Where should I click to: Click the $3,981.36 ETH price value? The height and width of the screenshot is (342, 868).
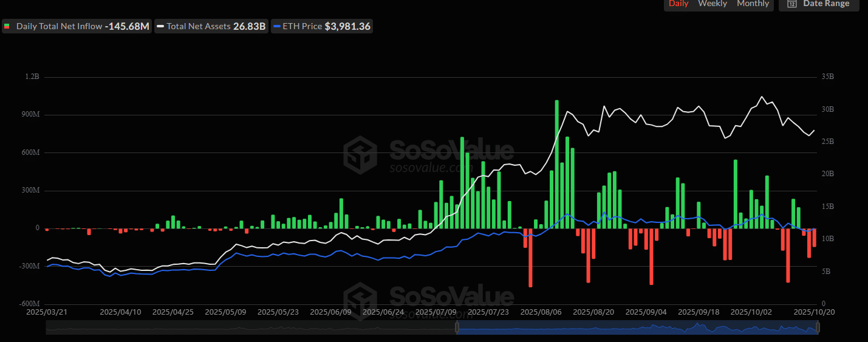click(x=348, y=27)
